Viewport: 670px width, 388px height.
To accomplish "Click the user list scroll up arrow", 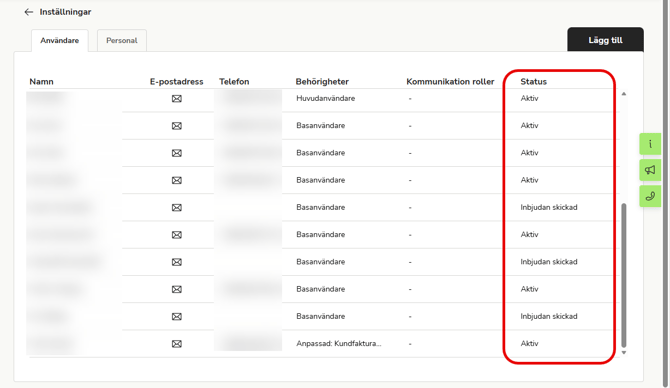I will [624, 94].
